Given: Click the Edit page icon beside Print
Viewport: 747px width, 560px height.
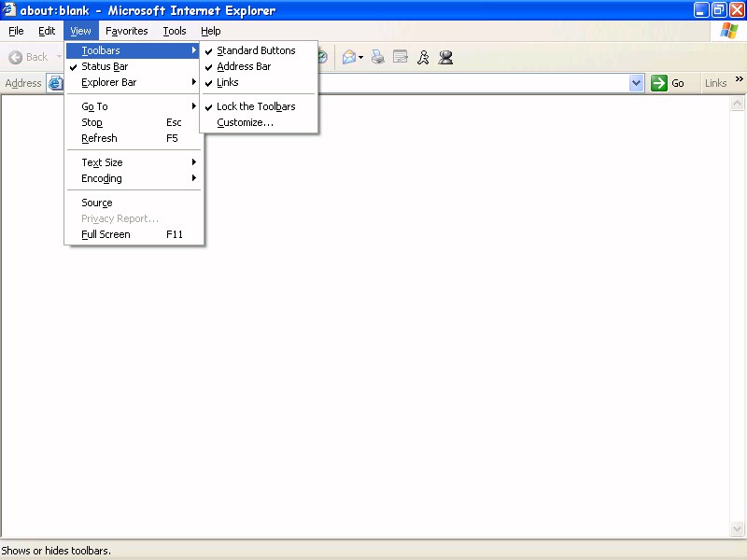Looking at the screenshot, I should tap(401, 58).
